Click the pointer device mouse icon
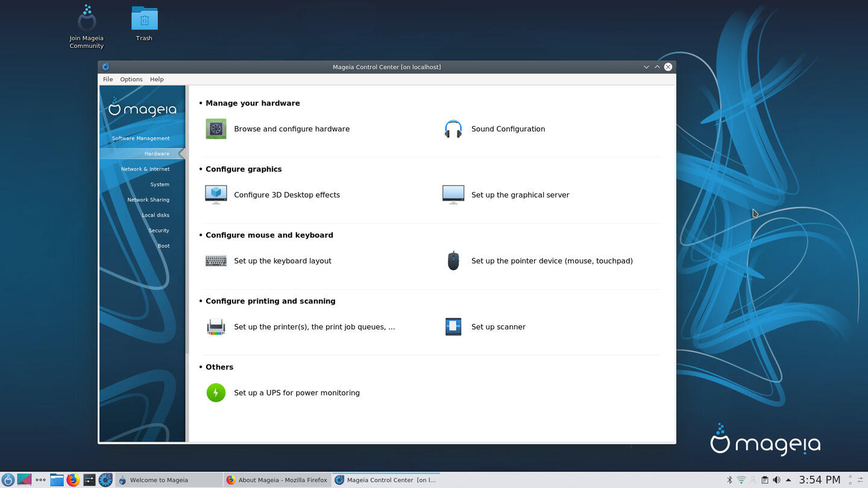Viewport: 868px width, 488px height. 453,261
